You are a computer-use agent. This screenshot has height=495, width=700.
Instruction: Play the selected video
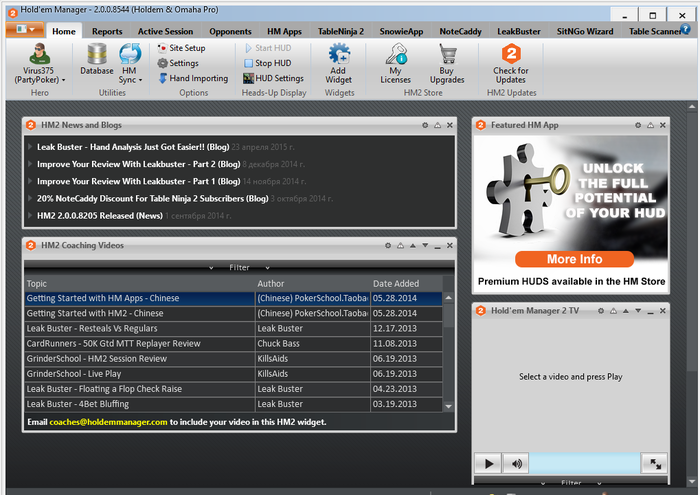pyautogui.click(x=488, y=464)
